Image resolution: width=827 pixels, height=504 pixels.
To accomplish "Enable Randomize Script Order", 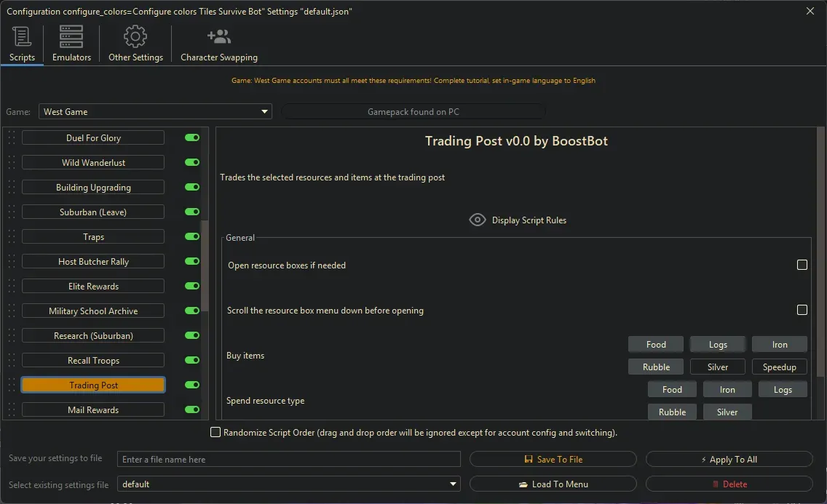I will [215, 432].
